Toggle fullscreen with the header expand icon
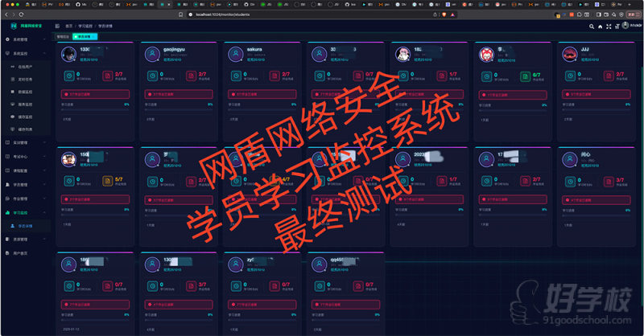Screen dimensions: 644x336 (x=609, y=27)
